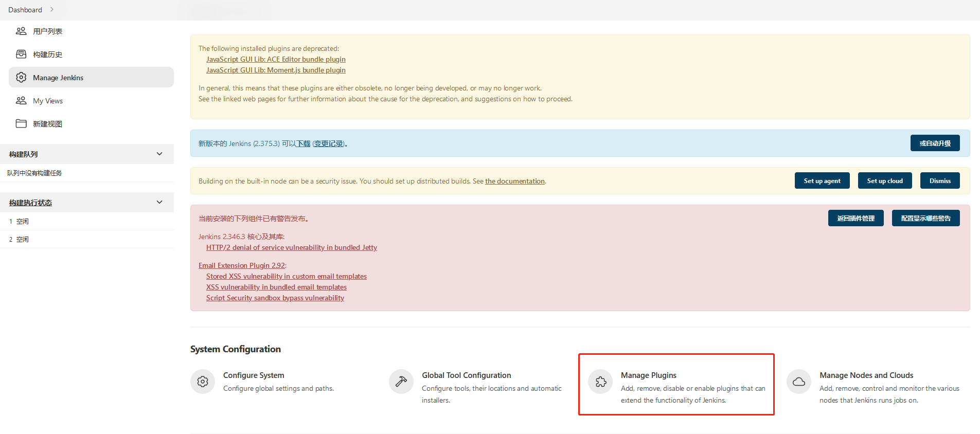Collapse the 构建队列 section chevron
Viewport: 980px width, 434px height.
[159, 154]
